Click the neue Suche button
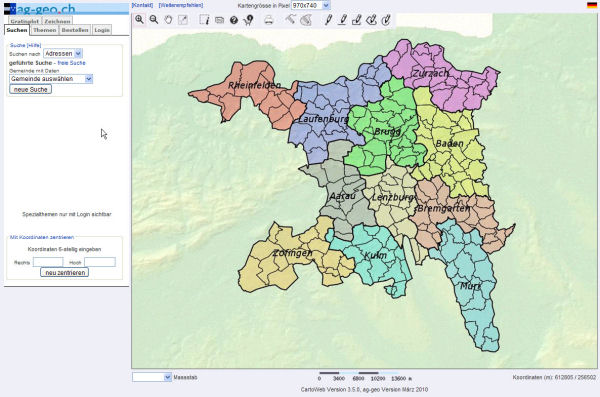The image size is (600, 397). (x=31, y=89)
